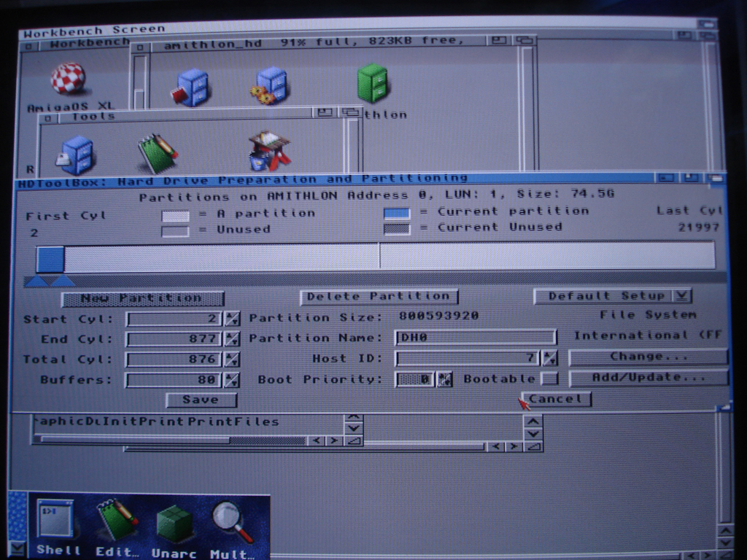The image size is (747, 560).
Task: Open the Default Setup dropdown
Action: tap(613, 296)
